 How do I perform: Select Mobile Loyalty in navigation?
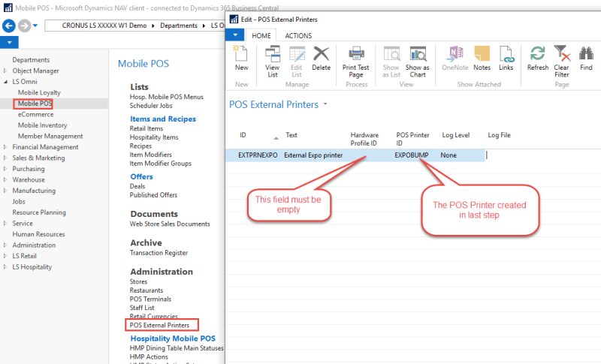coord(39,92)
